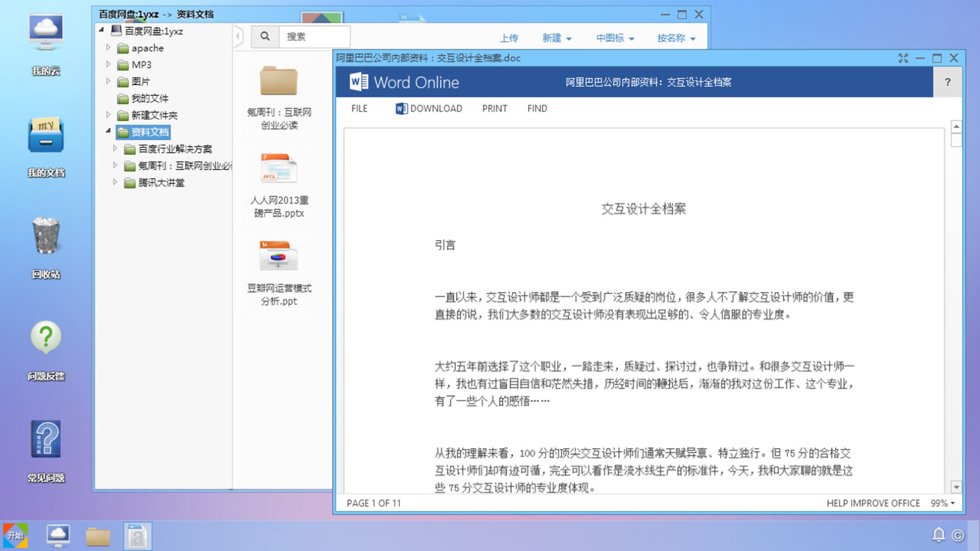
Task: Collapse the sidebar with the left arrow handle
Action: (238, 37)
